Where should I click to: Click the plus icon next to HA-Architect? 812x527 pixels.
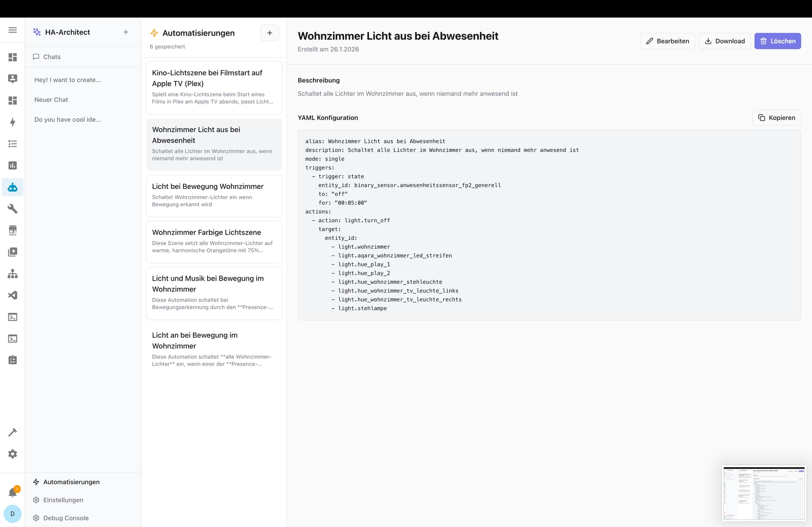[126, 32]
